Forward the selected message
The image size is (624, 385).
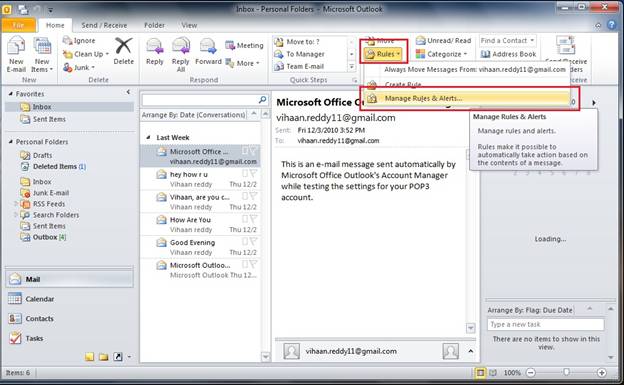(x=208, y=52)
